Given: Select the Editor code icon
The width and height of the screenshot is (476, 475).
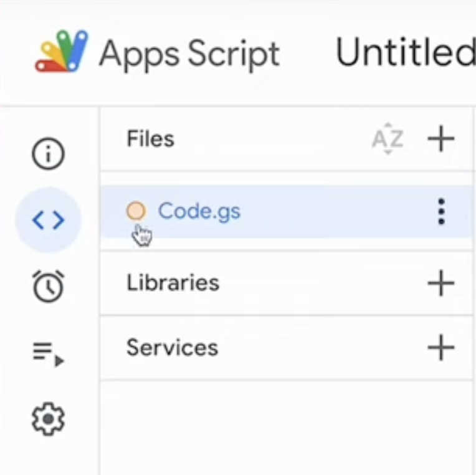Looking at the screenshot, I should 48,220.
